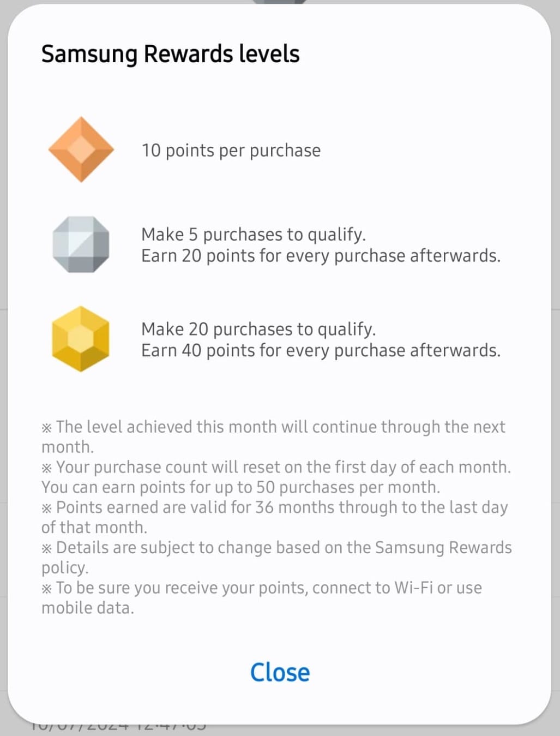Tap the partially hidden timestamp below the dialog

coord(118,728)
